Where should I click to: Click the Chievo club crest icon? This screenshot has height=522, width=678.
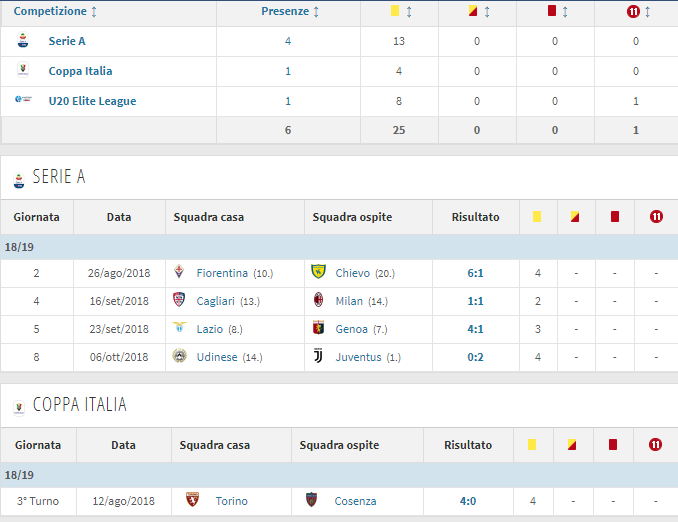(x=319, y=273)
